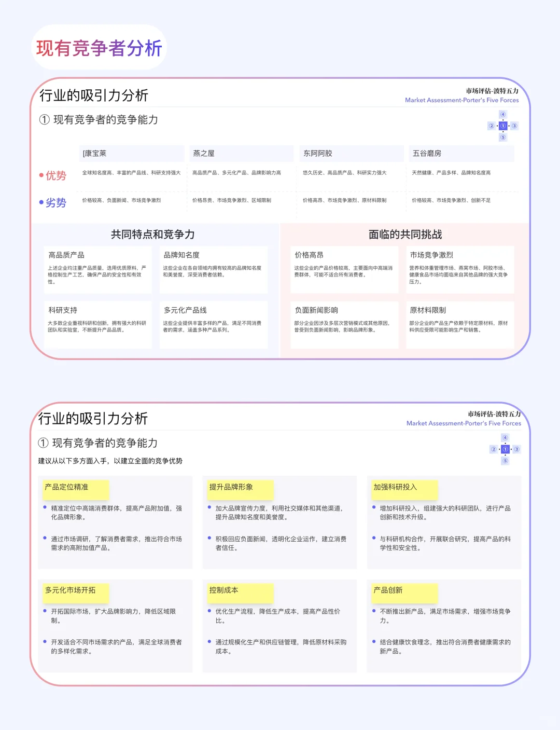Screen dimensions: 560x730
Task: Click the 建议从以下多方面入手 intro sentence
Action: coord(110,461)
